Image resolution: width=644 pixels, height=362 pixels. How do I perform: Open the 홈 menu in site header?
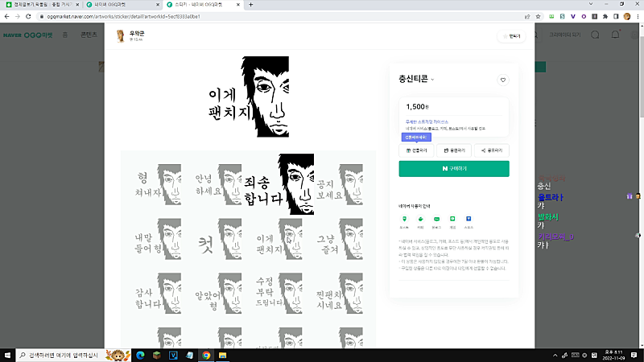[x=65, y=35]
